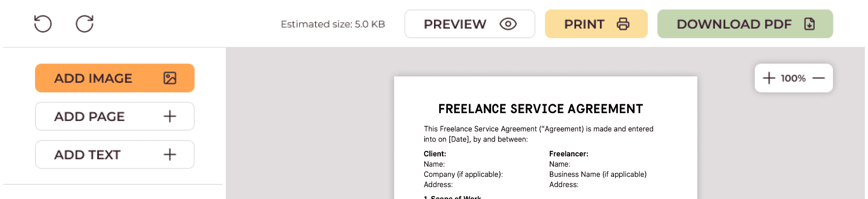Click the redo arrow icon

[x=84, y=24]
